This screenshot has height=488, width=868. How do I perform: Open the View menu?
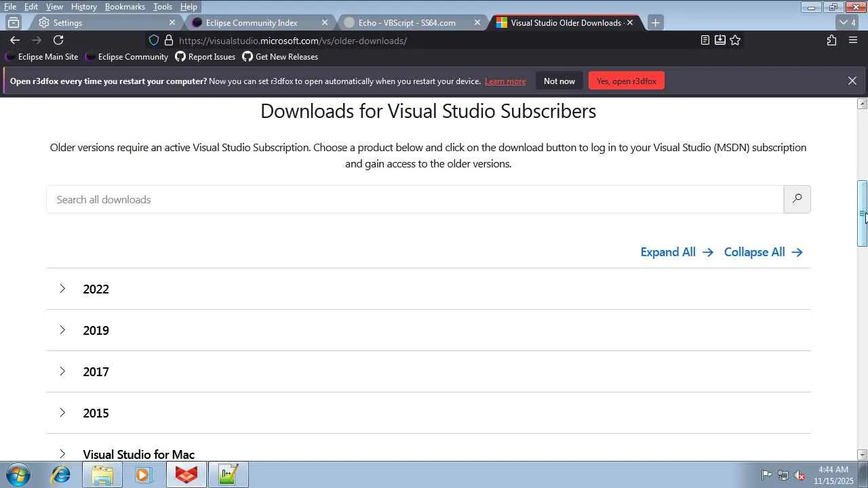click(x=54, y=7)
